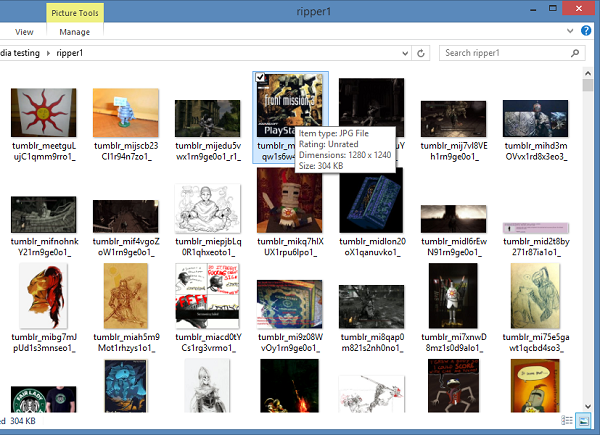The image size is (600, 435).
Task: Click file name tumblr_mi75e5ga wt1qcbd4so3_
Action: coord(536,342)
